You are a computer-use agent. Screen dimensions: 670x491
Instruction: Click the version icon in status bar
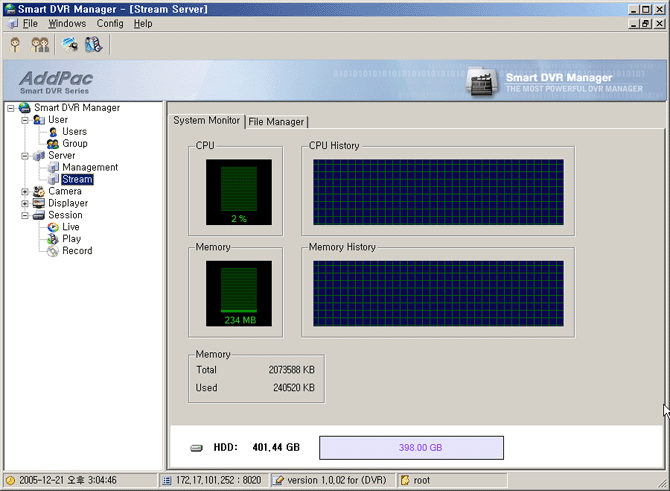278,480
